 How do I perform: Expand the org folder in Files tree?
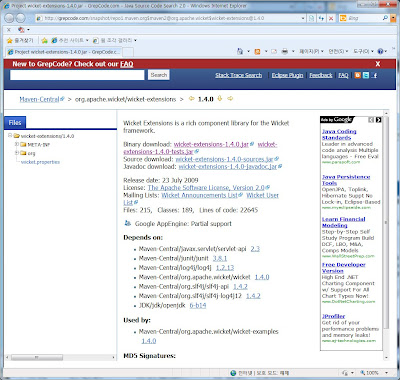pos(17,153)
